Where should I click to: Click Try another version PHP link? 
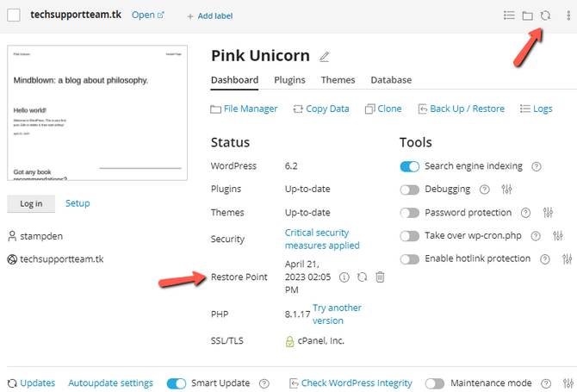(x=337, y=314)
